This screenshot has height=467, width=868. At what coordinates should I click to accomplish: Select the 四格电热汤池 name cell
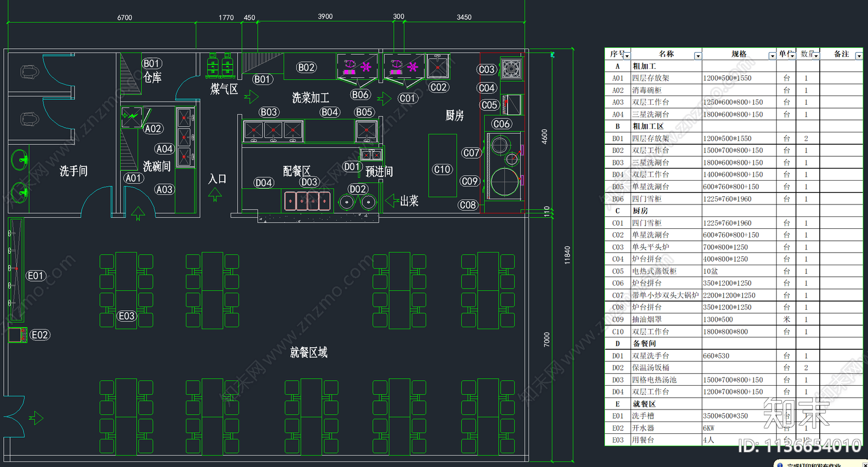pyautogui.click(x=666, y=380)
